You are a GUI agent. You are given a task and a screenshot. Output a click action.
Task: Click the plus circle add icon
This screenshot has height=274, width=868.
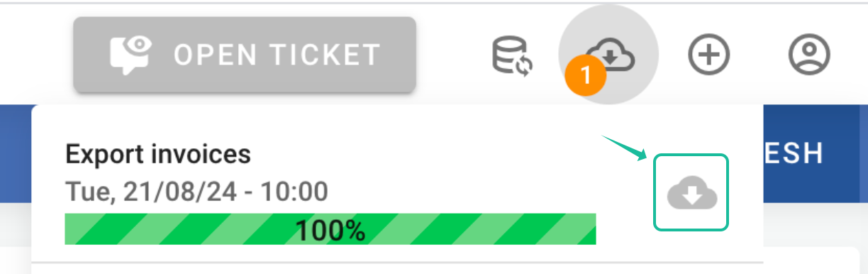(x=710, y=55)
